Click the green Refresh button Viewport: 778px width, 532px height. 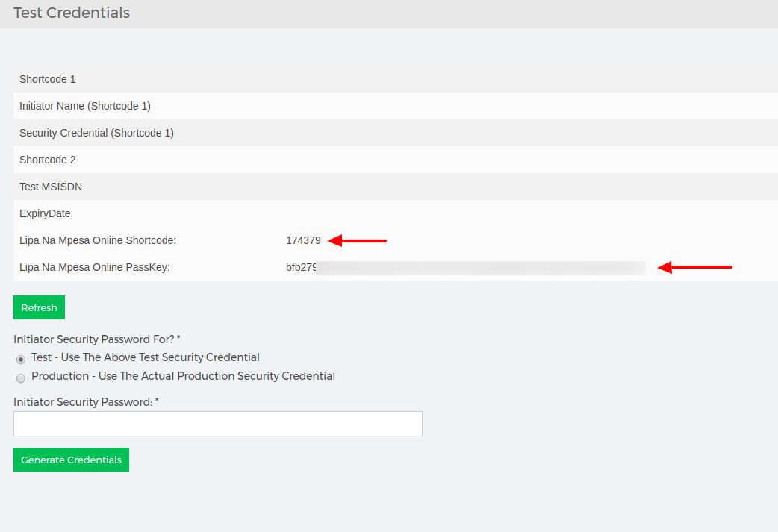[39, 307]
